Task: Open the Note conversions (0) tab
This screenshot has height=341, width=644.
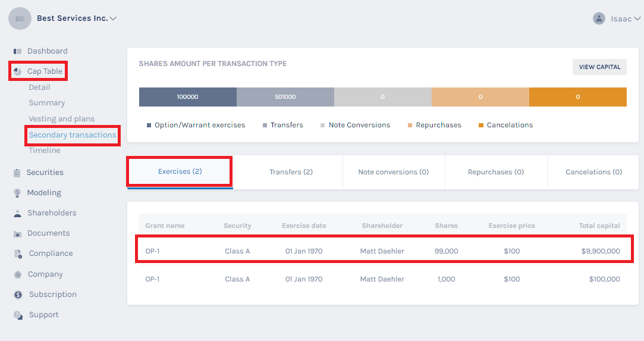Action: click(x=394, y=172)
